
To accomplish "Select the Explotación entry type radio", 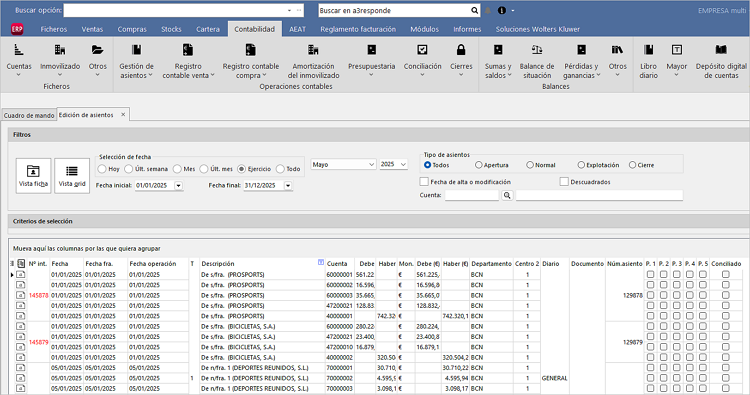I will 581,165.
